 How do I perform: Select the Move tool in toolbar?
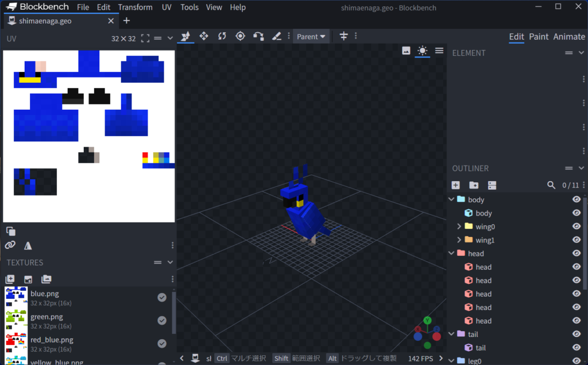click(x=203, y=36)
